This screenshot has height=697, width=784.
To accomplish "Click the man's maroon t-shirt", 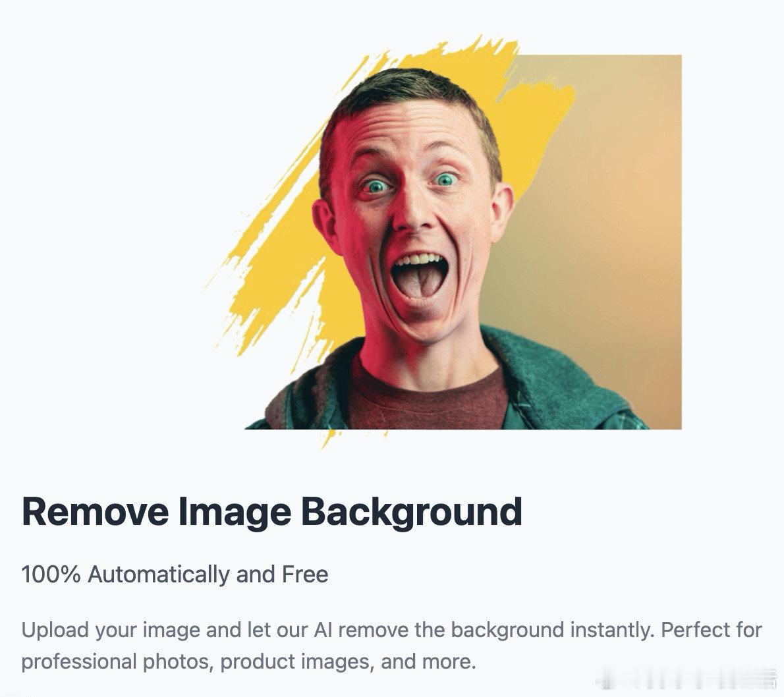I will 428,400.
